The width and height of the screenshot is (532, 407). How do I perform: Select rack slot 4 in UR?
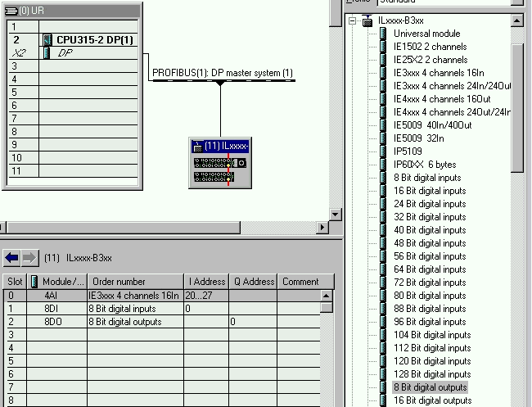coord(72,79)
